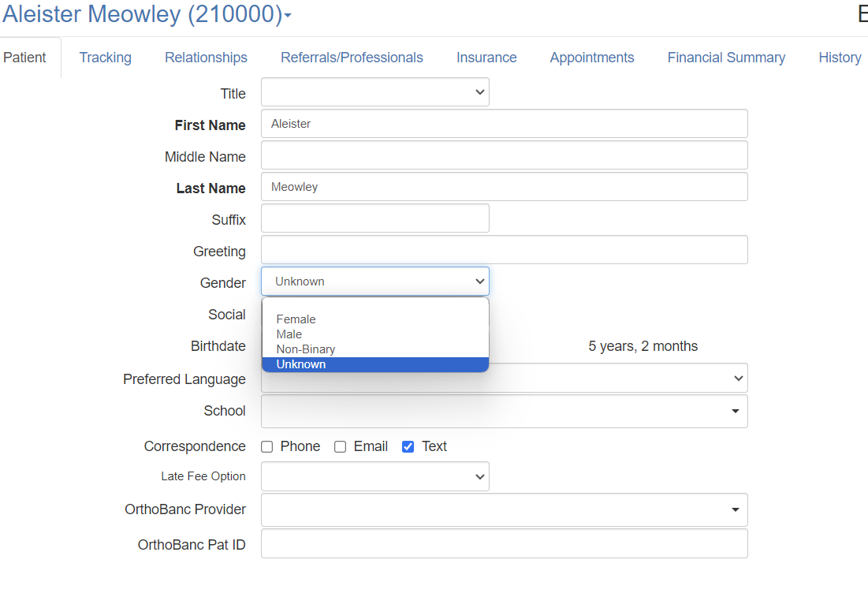Open the Insurance tab

[486, 58]
